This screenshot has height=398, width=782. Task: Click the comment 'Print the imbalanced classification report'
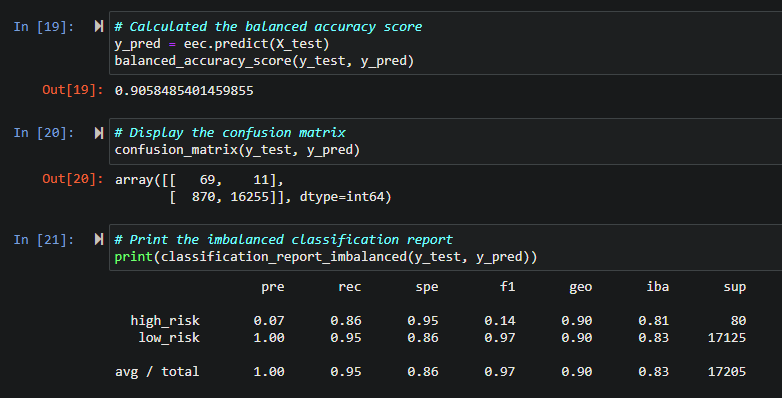click(284, 239)
